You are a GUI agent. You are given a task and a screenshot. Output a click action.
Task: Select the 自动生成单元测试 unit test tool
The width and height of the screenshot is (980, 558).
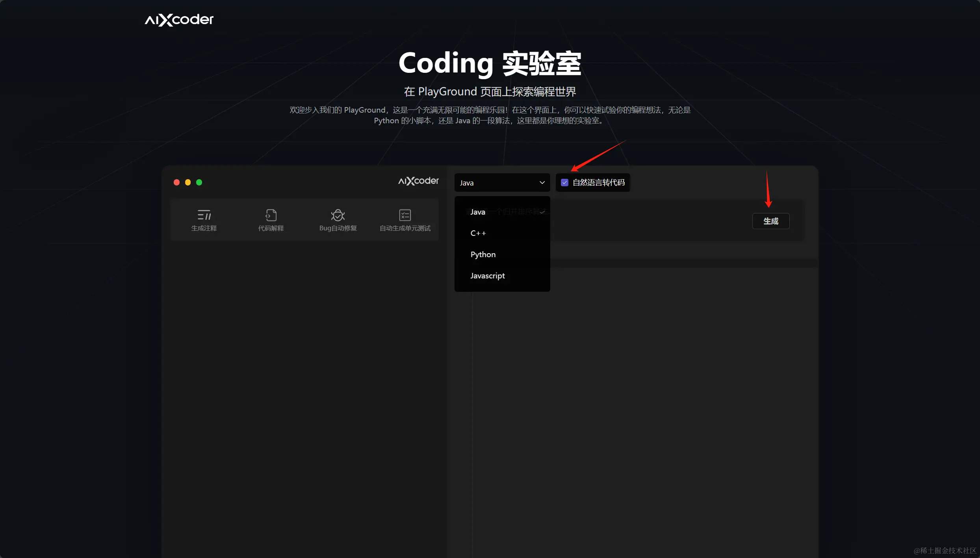[405, 220]
